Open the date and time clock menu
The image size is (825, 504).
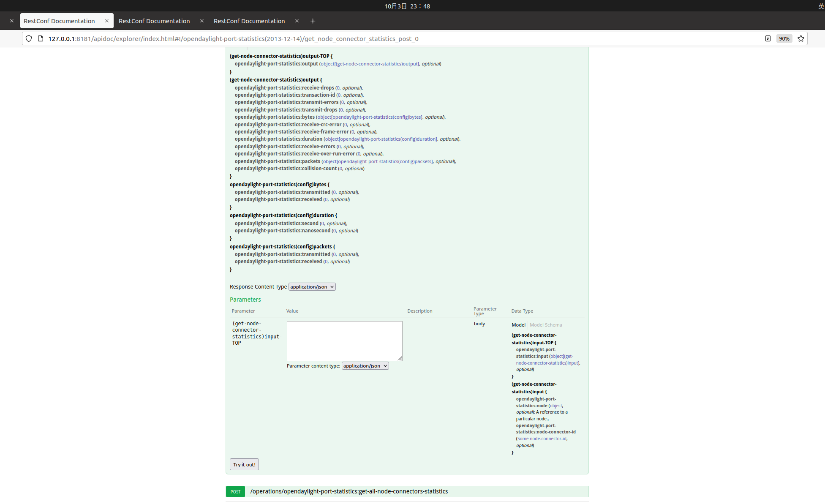pyautogui.click(x=407, y=6)
